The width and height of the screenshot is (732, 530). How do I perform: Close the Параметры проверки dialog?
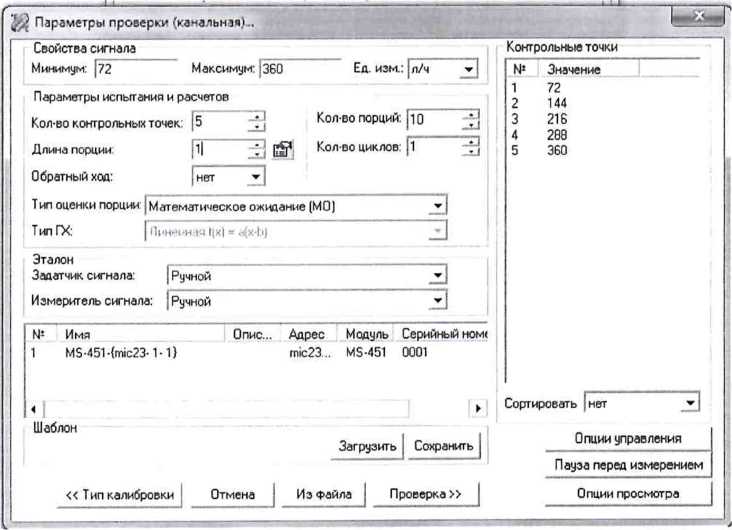point(698,16)
